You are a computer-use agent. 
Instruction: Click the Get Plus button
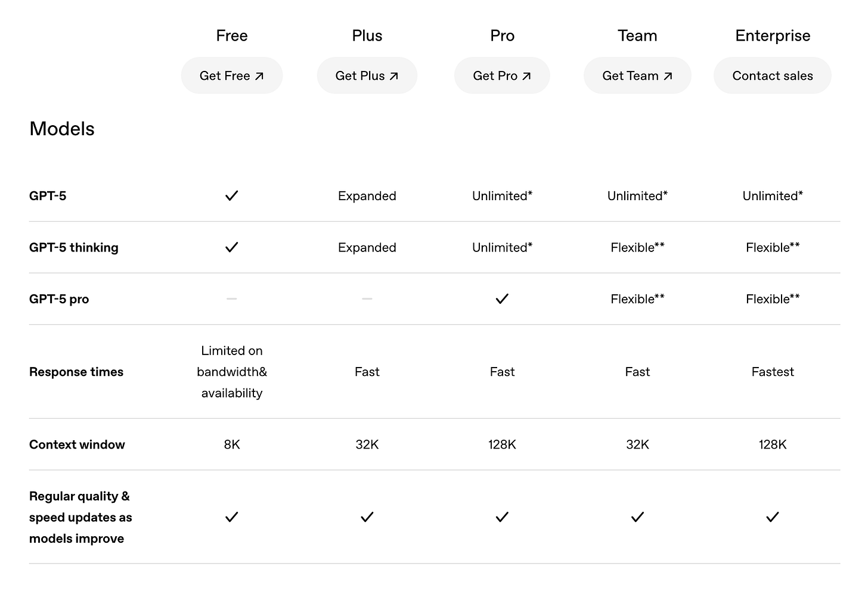[x=367, y=76]
